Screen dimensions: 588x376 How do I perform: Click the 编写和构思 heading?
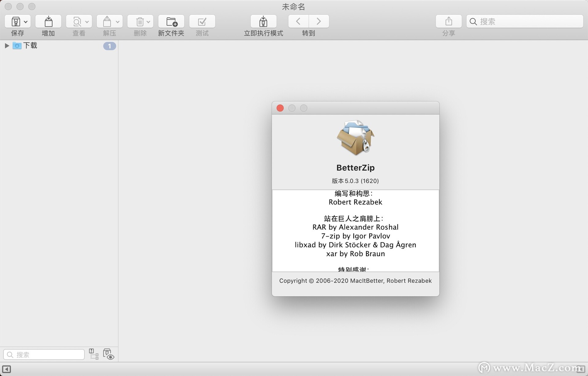pyautogui.click(x=354, y=193)
